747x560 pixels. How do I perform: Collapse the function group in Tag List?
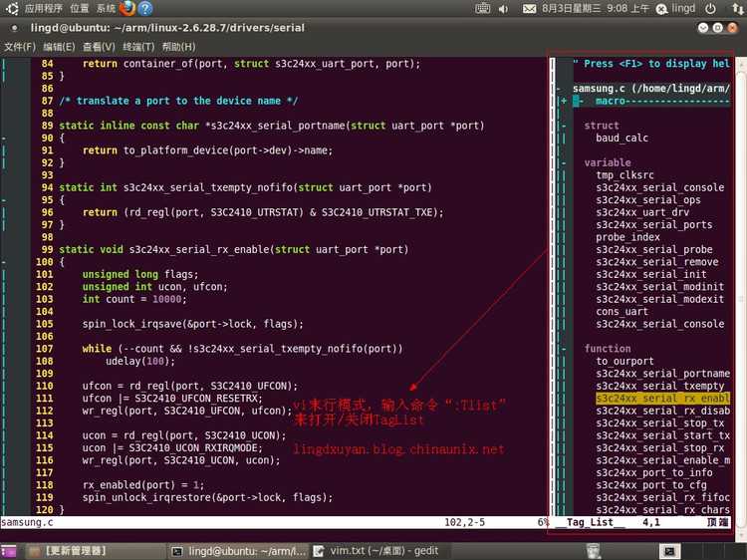tap(564, 349)
